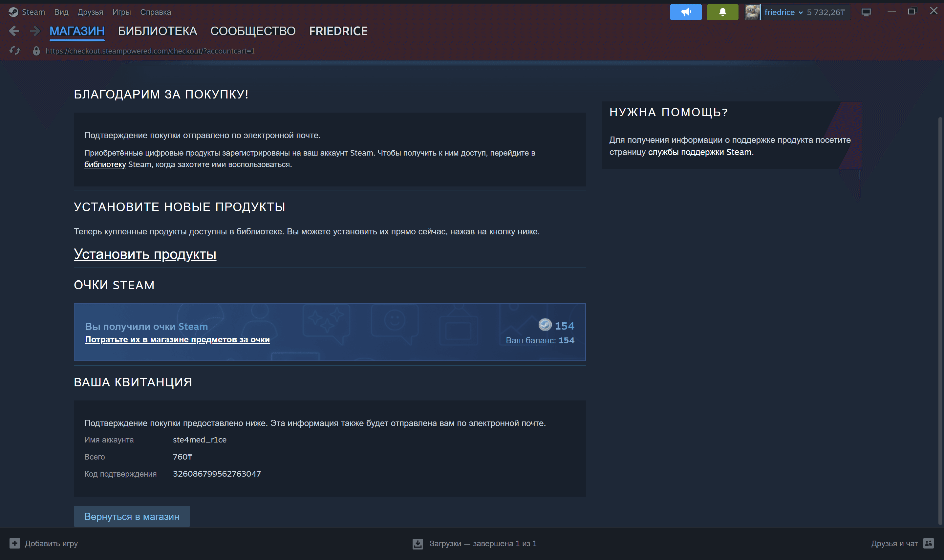Image resolution: width=944 pixels, height=560 pixels.
Task: Expand the friedrice account dropdown
Action: click(x=783, y=12)
